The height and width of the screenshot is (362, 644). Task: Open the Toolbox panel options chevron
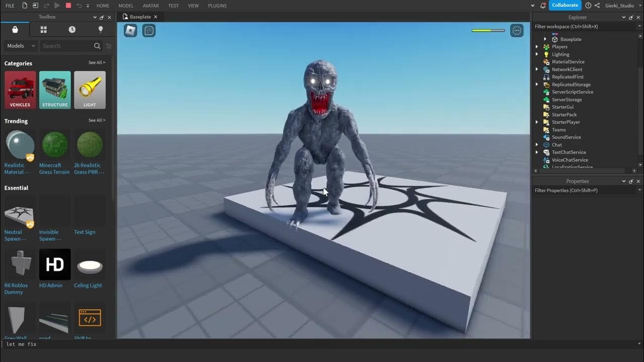pyautogui.click(x=95, y=17)
